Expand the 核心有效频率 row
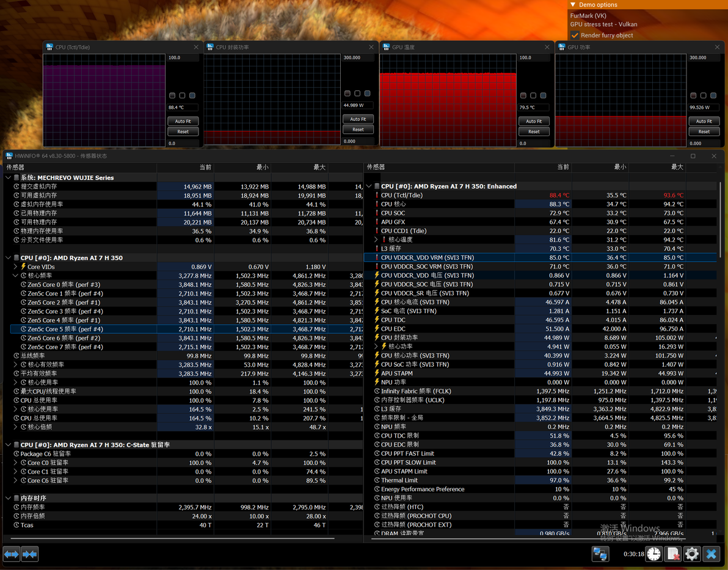Screen dimensions: 728x570 click(15, 364)
